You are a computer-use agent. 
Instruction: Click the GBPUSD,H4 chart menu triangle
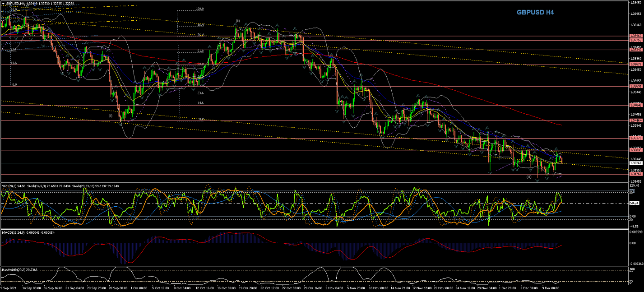pyautogui.click(x=3, y=3)
